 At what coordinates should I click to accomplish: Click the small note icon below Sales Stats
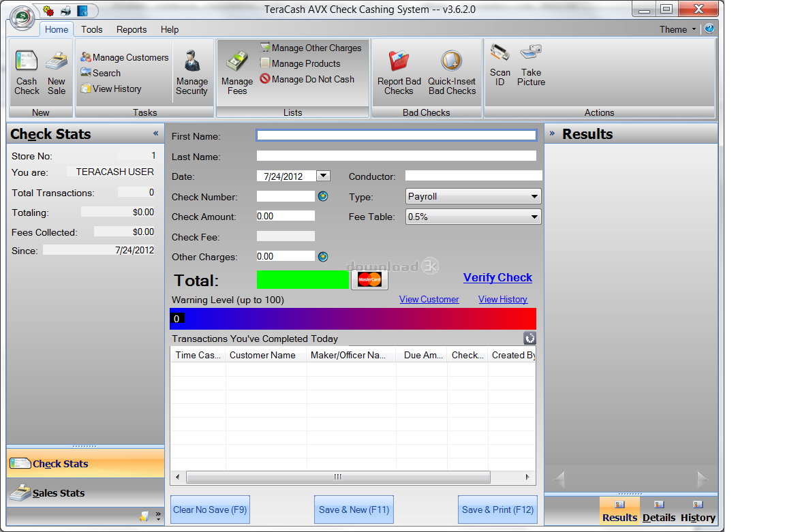click(x=144, y=516)
